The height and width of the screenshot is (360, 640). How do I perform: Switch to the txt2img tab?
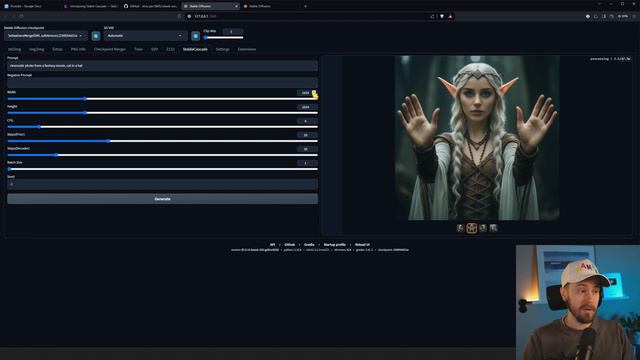pyautogui.click(x=14, y=49)
